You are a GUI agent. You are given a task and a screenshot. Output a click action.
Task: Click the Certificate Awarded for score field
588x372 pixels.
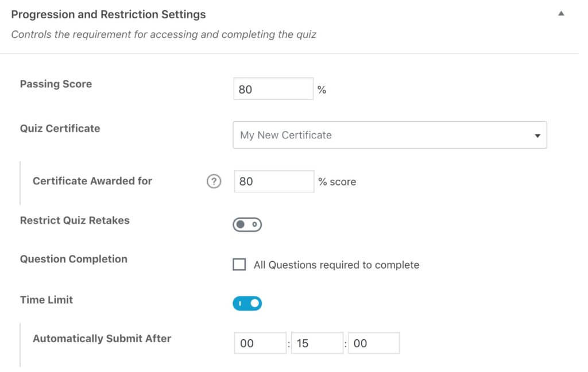pyautogui.click(x=274, y=181)
